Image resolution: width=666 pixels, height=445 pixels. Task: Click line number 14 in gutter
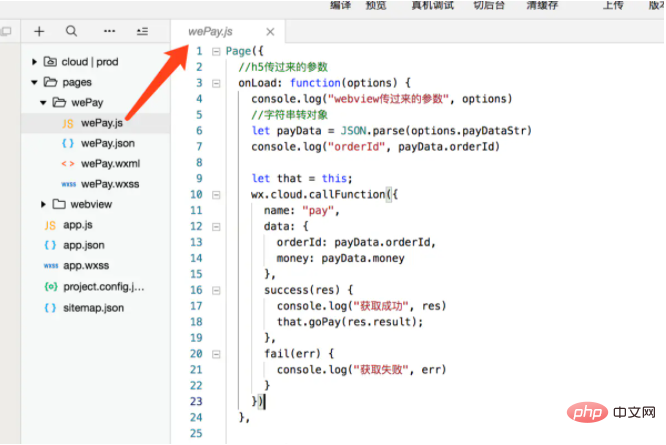click(196, 258)
